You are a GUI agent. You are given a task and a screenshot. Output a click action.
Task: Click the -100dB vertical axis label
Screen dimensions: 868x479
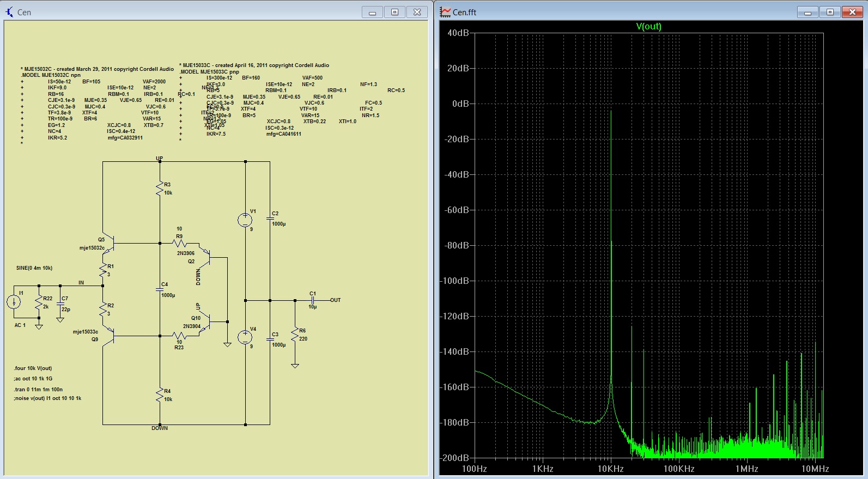[454, 281]
